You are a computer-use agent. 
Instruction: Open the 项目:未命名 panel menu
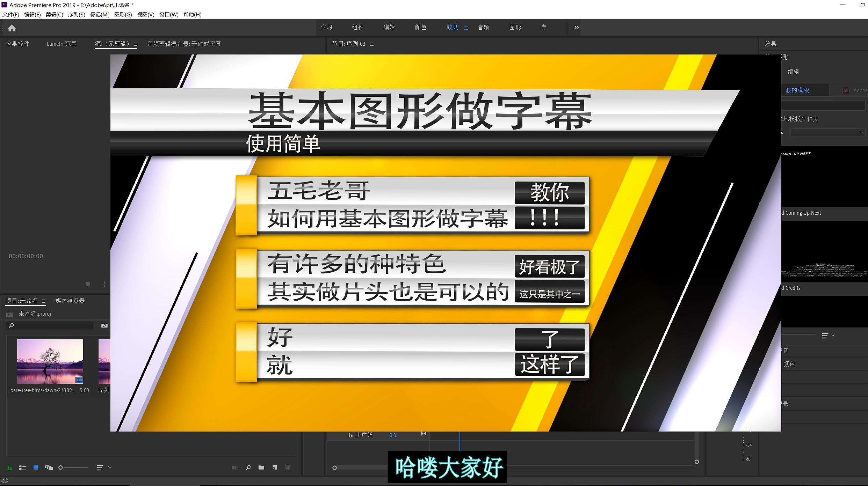pyautogui.click(x=43, y=301)
